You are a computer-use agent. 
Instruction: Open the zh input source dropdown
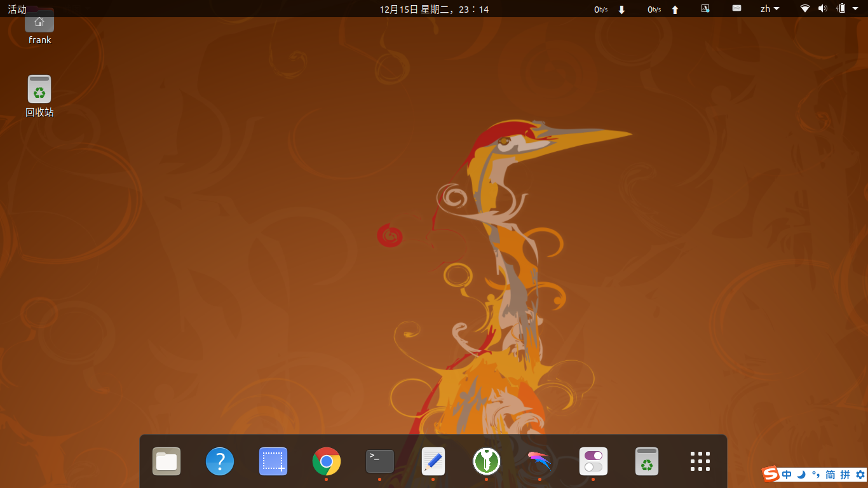coord(770,9)
